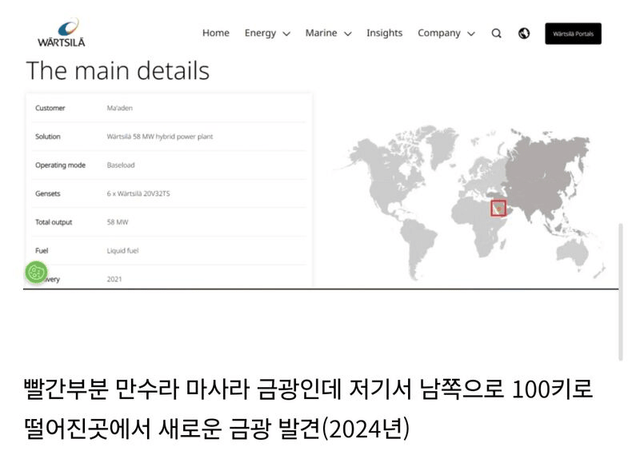Select the Korean caption starting '빨간부분 만수라'
640x453 pixels.
pos(308,389)
